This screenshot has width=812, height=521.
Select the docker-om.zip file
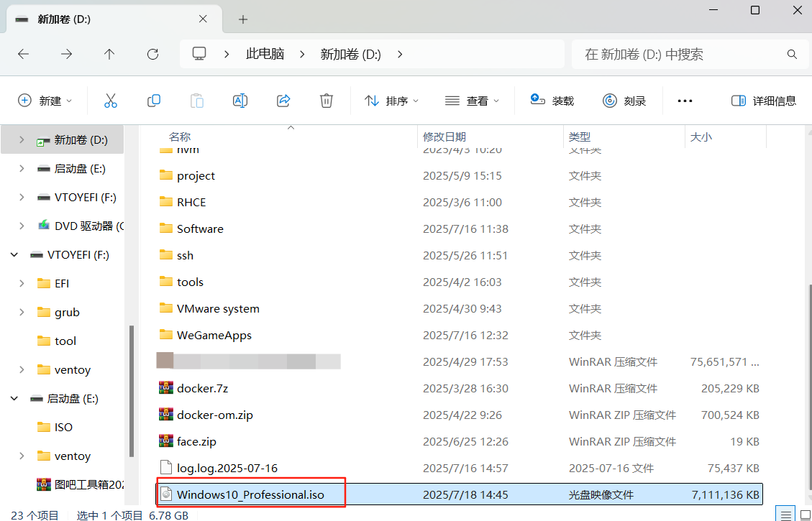[215, 415]
